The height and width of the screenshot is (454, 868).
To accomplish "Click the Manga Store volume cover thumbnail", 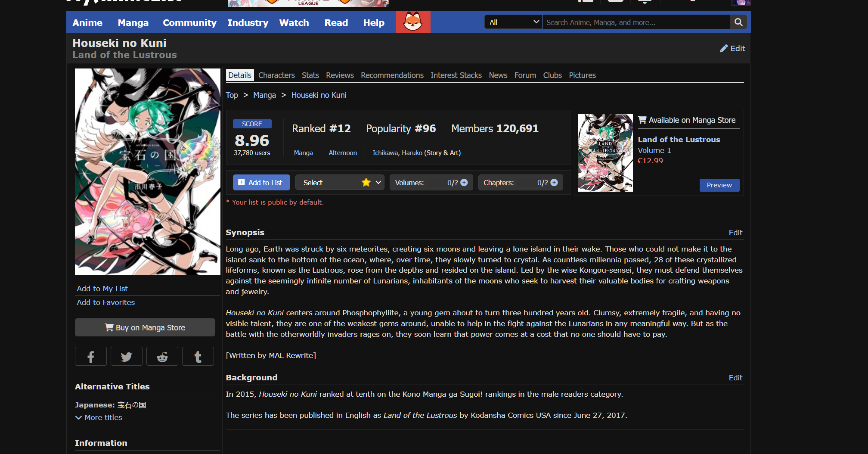I will click(605, 153).
